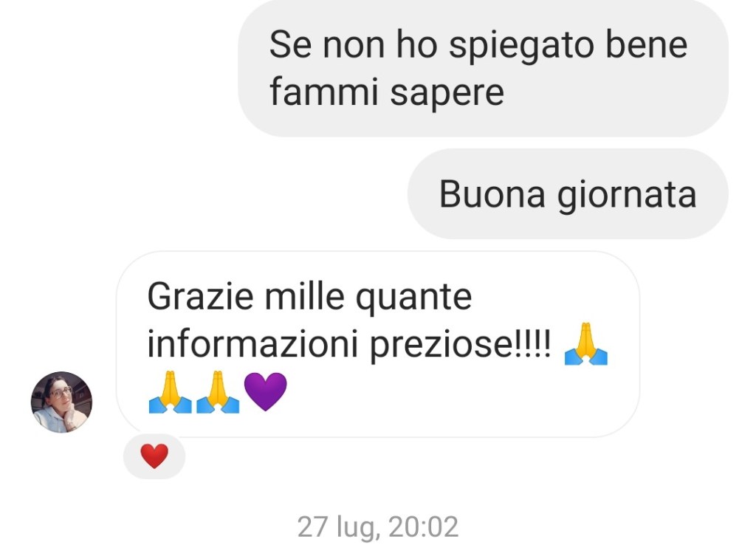The height and width of the screenshot is (559, 756).
Task: Tap the "27 lug, 20:02" timestamp
Action: point(377,527)
